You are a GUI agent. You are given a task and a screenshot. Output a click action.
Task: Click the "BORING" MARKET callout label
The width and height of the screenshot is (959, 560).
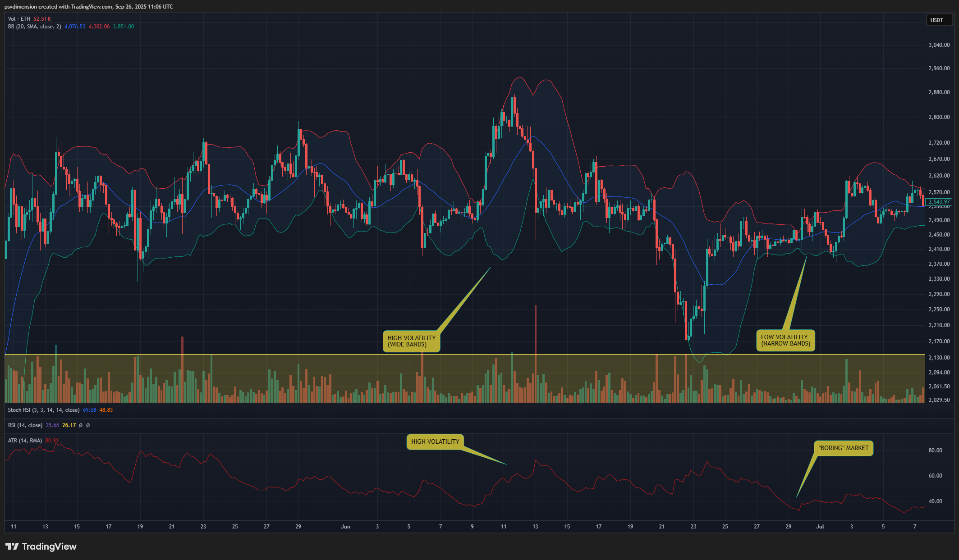[843, 448]
